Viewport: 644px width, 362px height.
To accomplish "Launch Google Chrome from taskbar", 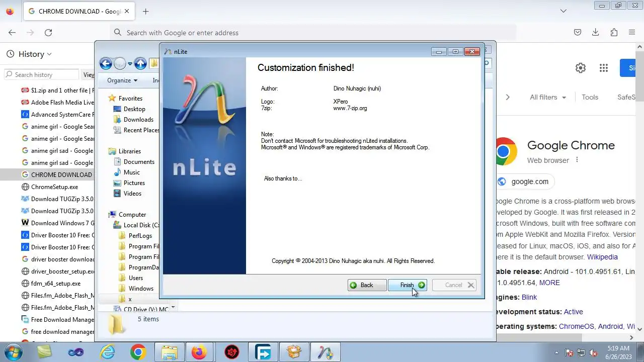I will point(138,352).
